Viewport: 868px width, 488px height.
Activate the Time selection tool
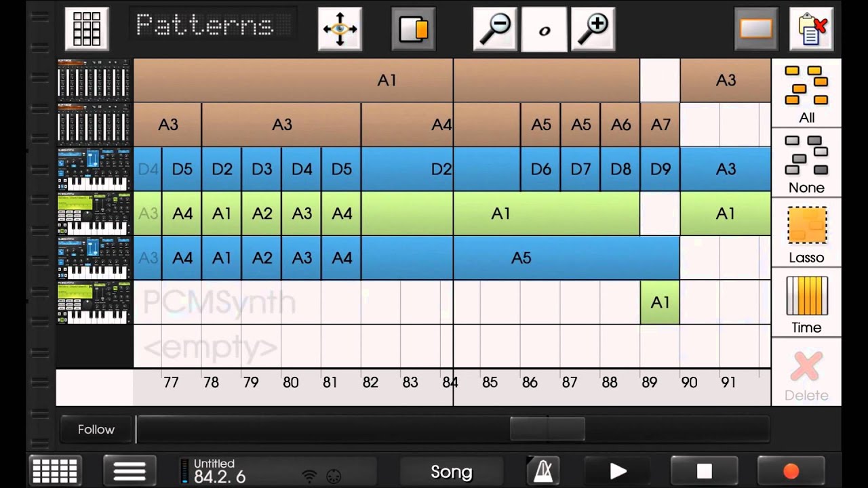(x=806, y=302)
